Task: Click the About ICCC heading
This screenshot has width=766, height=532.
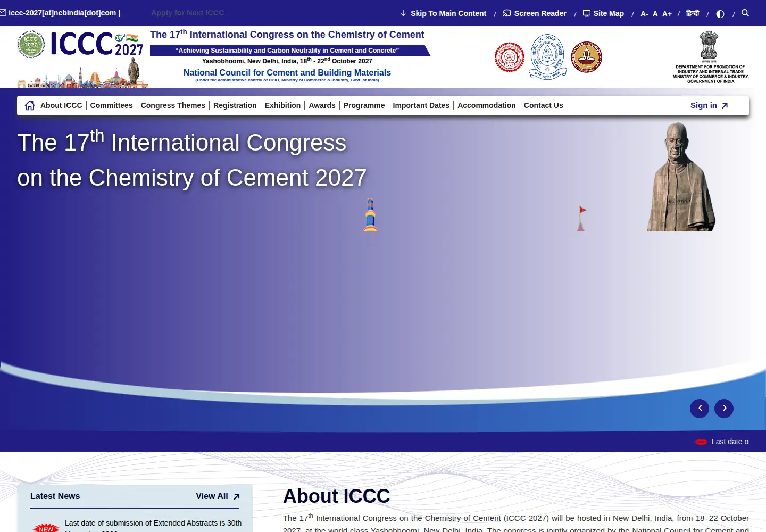Action: point(336,496)
